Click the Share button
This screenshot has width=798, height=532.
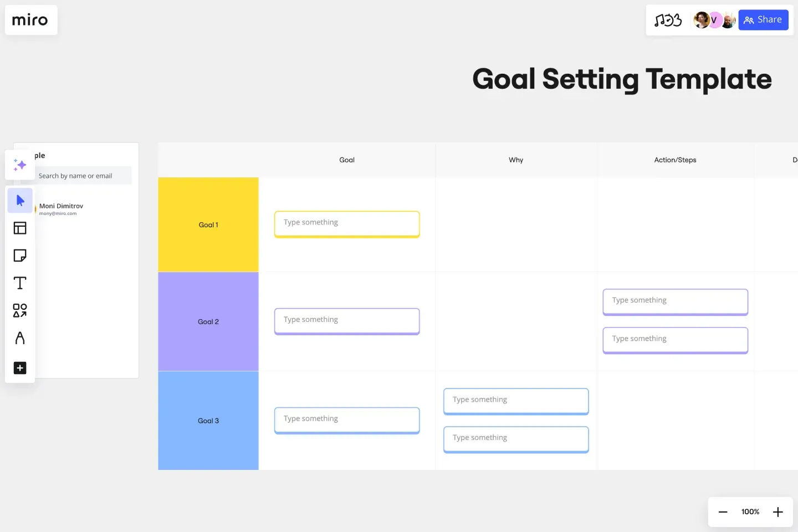pos(763,20)
